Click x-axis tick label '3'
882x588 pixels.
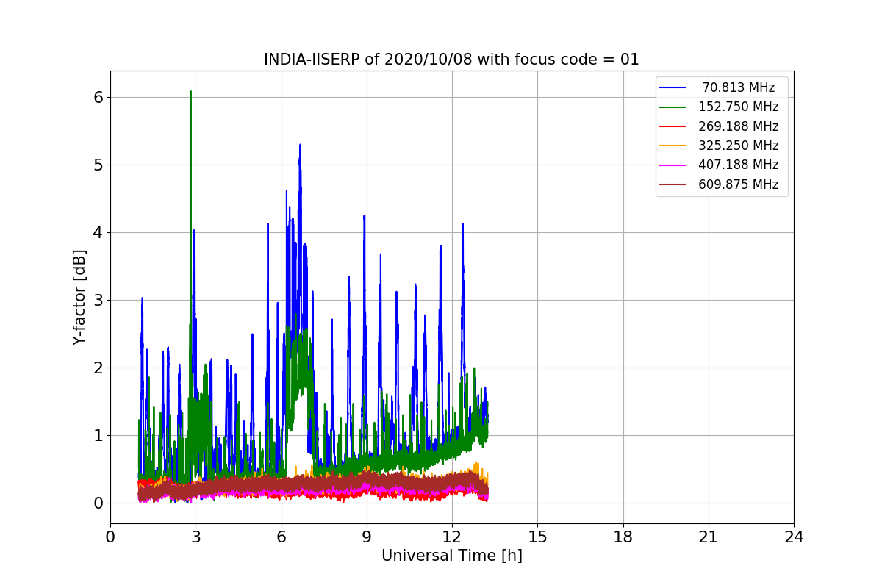[196, 537]
